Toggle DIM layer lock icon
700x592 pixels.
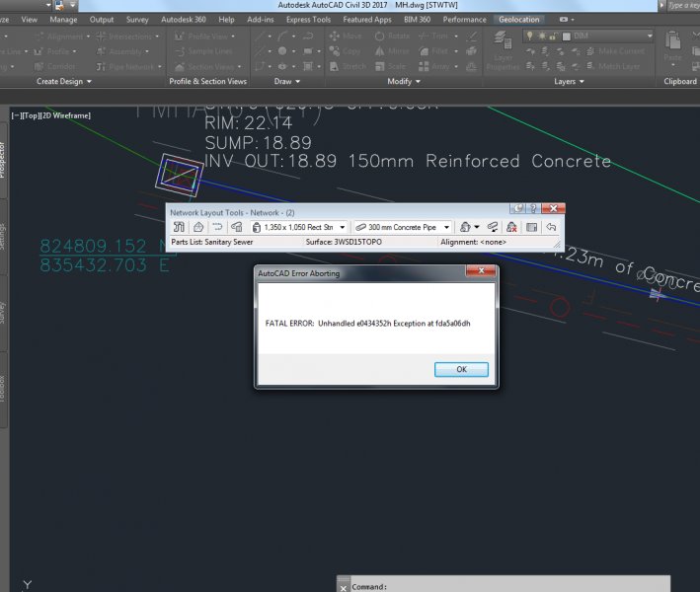coord(553,36)
